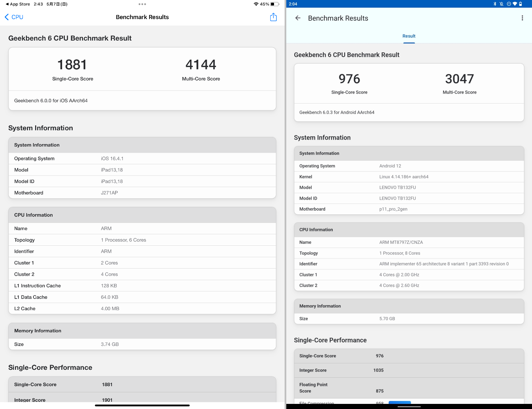
Task: Tap the battery icon in the Android status bar
Action: 520,4
